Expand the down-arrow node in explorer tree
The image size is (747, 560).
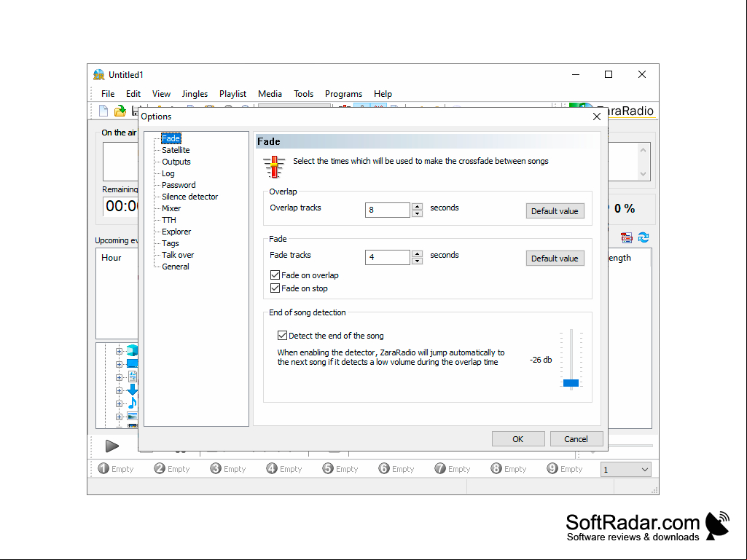(119, 390)
